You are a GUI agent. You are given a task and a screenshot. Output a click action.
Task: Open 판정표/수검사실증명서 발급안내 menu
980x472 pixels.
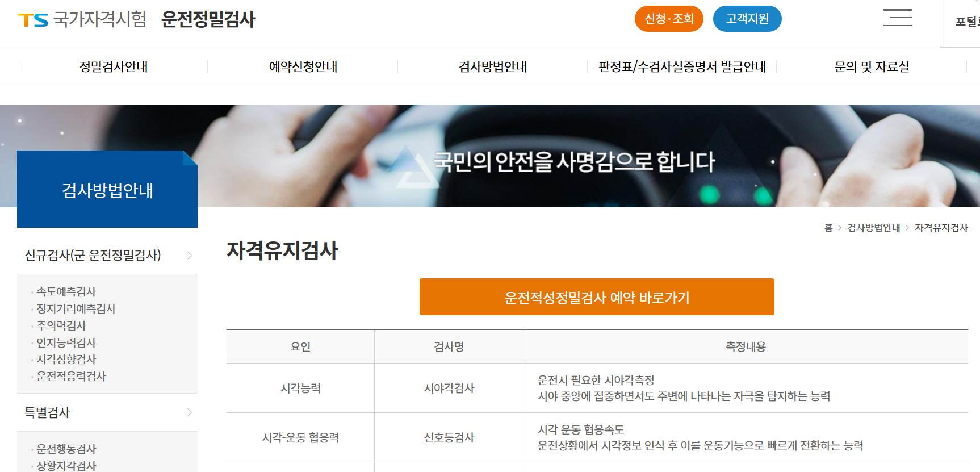coord(682,66)
